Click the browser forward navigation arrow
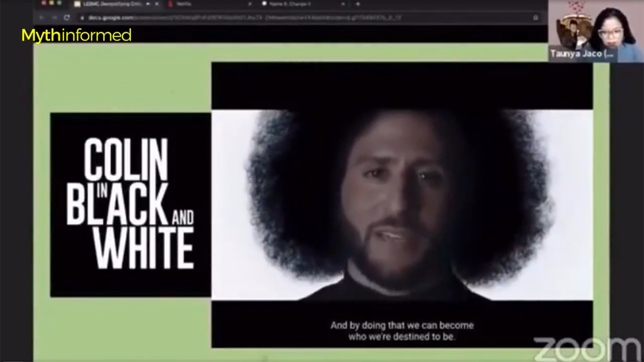 coord(55,17)
